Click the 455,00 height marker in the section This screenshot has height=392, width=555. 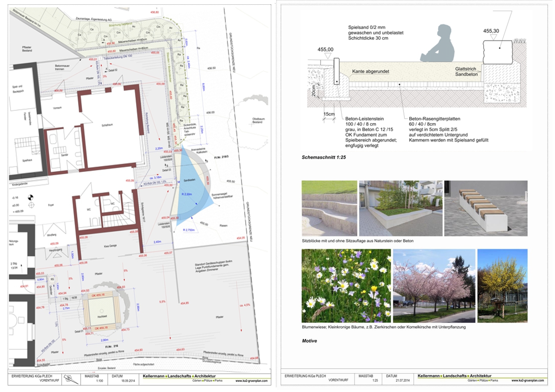(x=325, y=49)
